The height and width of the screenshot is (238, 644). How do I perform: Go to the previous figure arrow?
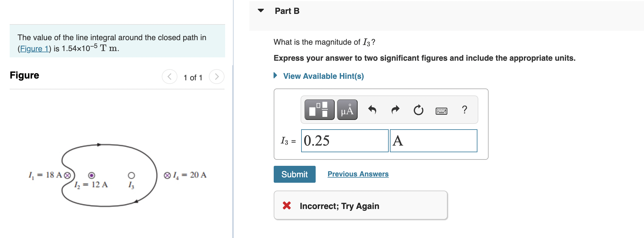[170, 77]
